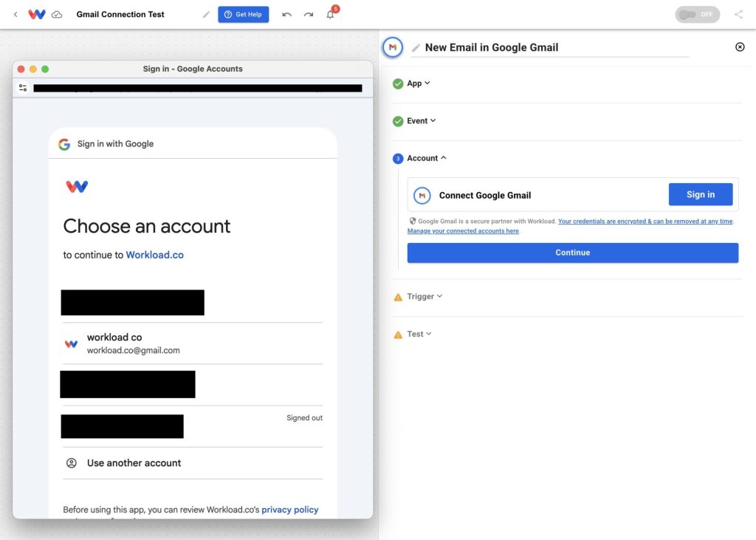Screen dimensions: 756x540
Task: Select the workload.co@gmail.com account
Action: tap(193, 344)
